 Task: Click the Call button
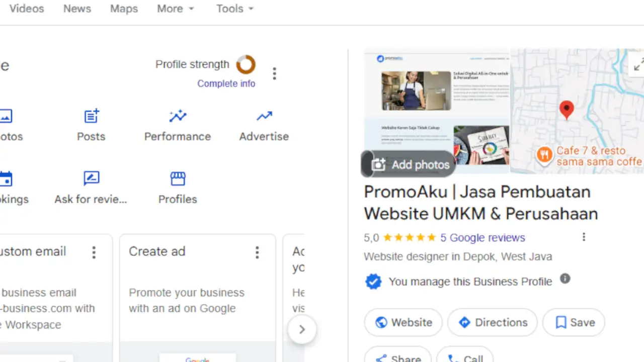(464, 354)
